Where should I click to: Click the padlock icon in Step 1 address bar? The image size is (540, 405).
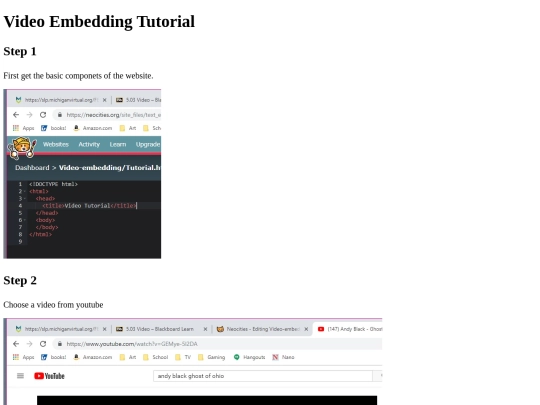click(60, 115)
